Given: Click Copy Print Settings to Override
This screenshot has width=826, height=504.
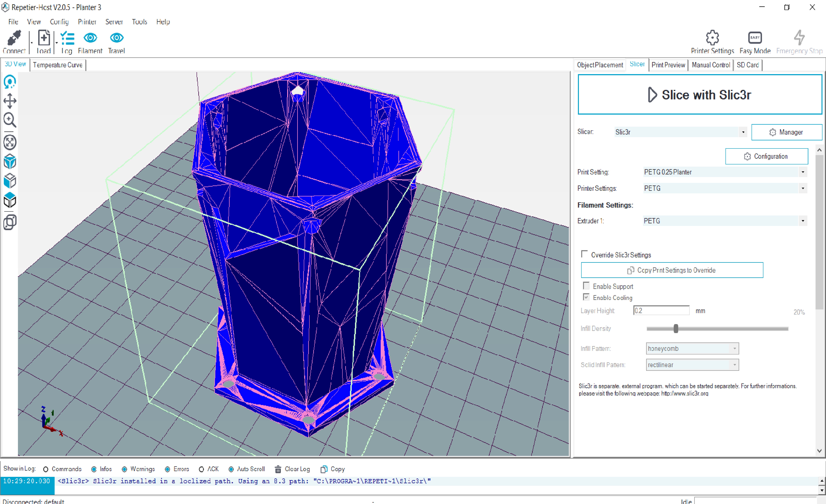Looking at the screenshot, I should [x=672, y=270].
